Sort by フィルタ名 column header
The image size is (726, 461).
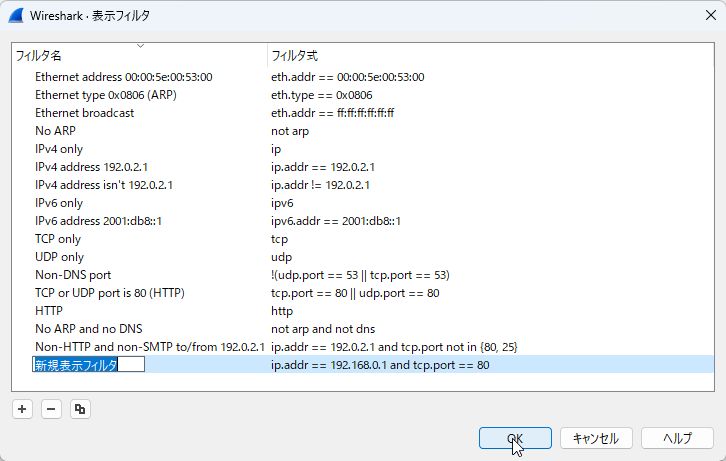pyautogui.click(x=140, y=56)
